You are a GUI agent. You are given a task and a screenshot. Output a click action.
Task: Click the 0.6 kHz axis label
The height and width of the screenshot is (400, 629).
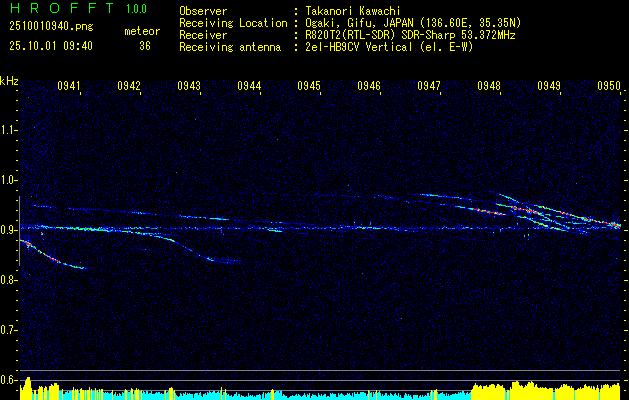point(8,380)
